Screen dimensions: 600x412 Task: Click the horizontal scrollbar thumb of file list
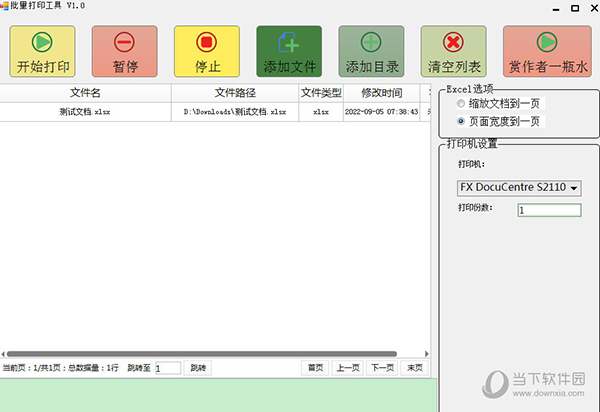[x=202, y=354]
